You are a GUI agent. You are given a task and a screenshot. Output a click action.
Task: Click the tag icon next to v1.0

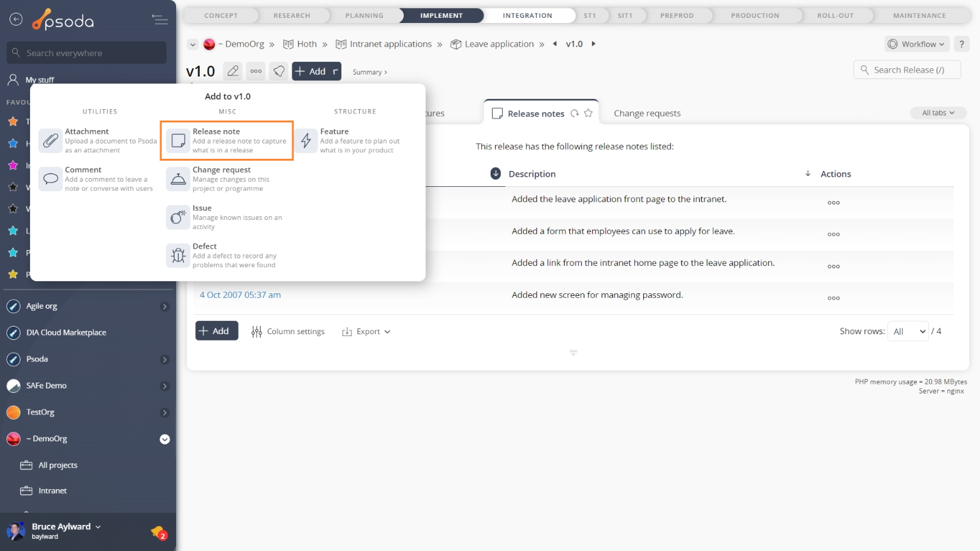[x=279, y=71]
